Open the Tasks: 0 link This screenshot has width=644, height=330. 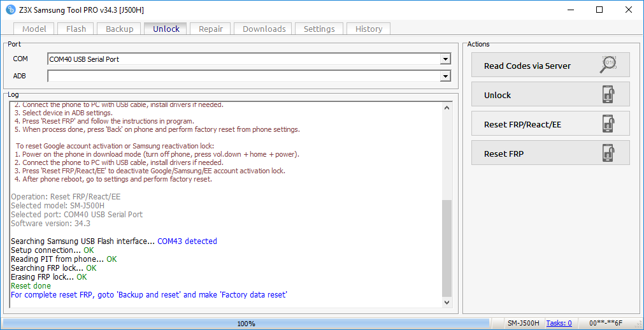(559, 323)
